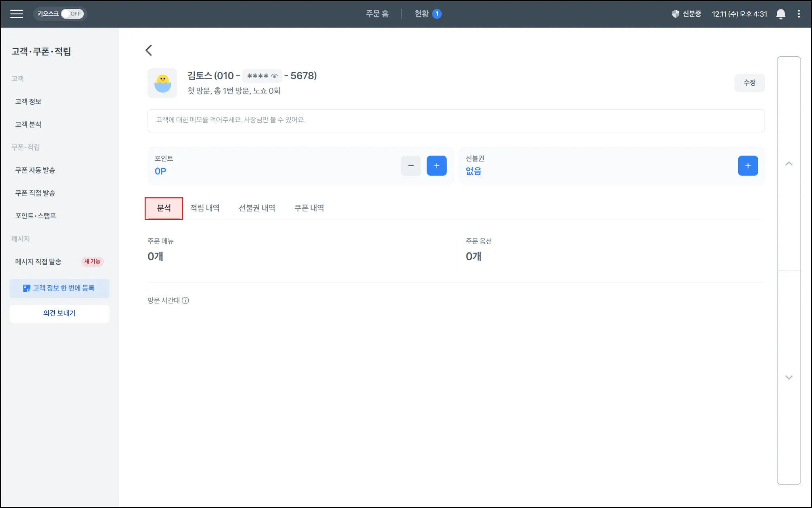The height and width of the screenshot is (508, 812).
Task: Reveal the masked phone number with the eye icon
Action: click(x=274, y=76)
